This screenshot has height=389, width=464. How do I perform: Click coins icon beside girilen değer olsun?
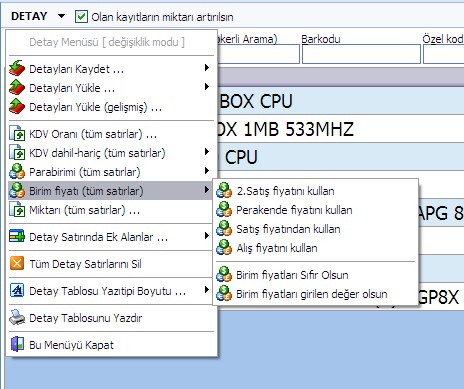224,294
